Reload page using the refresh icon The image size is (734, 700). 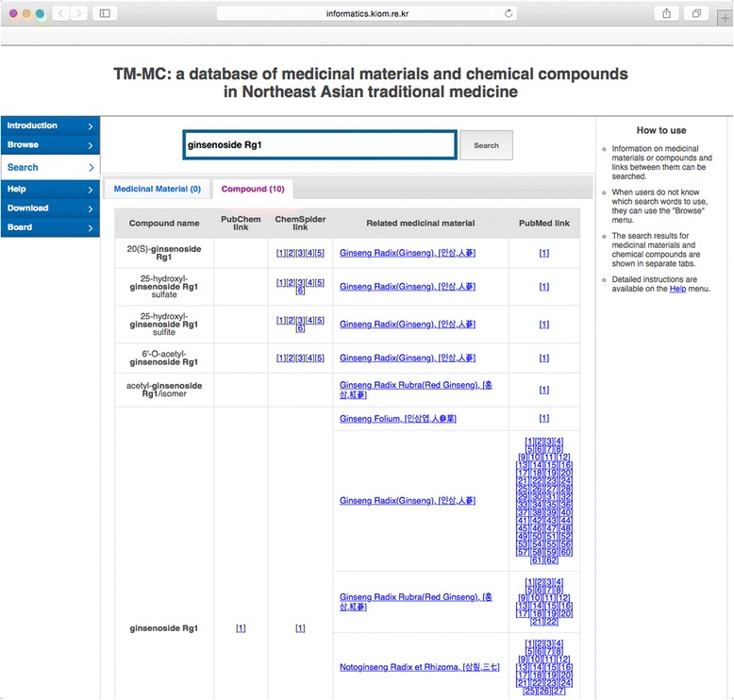pyautogui.click(x=509, y=13)
